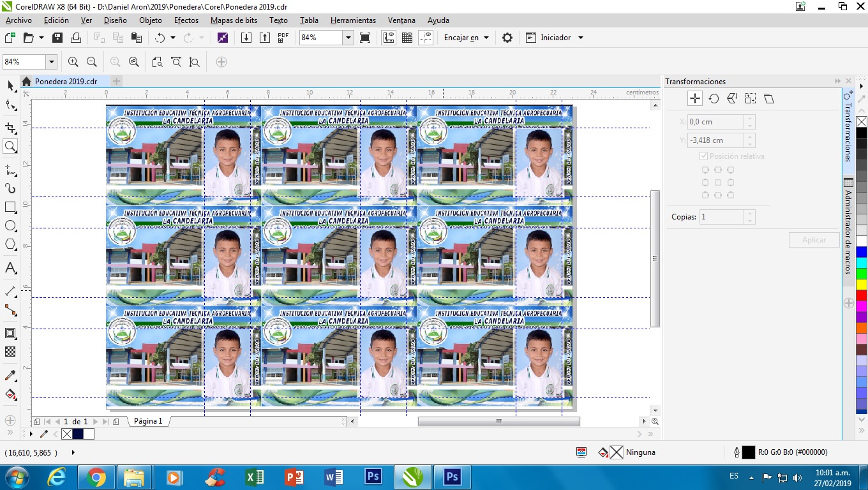Click the Save icon in toolbar
The width and height of the screenshot is (868, 490).
pos(57,38)
